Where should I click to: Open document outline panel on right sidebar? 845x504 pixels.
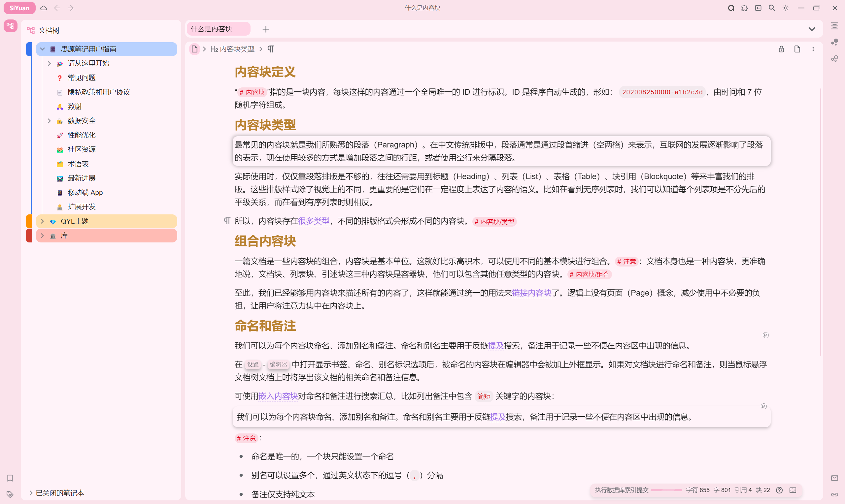pyautogui.click(x=835, y=26)
